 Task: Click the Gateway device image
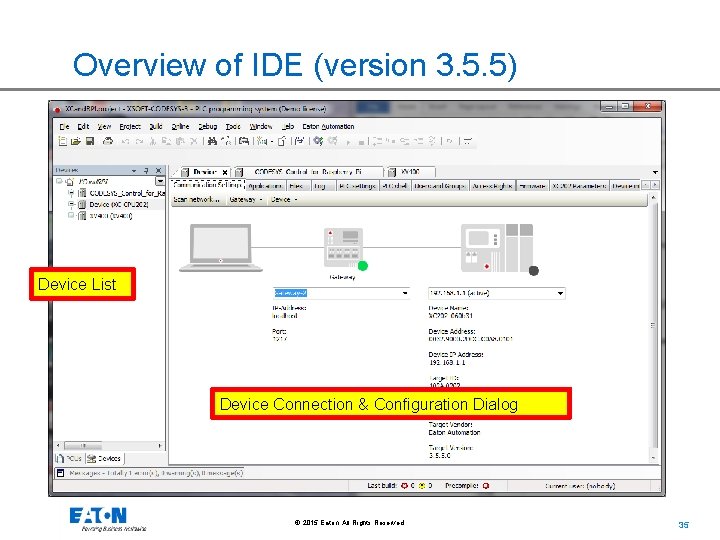pos(343,247)
